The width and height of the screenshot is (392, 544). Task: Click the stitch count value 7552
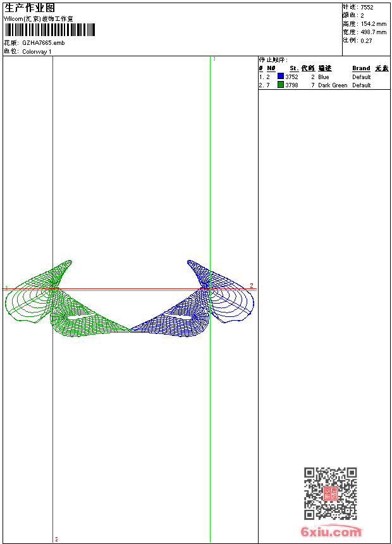click(367, 8)
